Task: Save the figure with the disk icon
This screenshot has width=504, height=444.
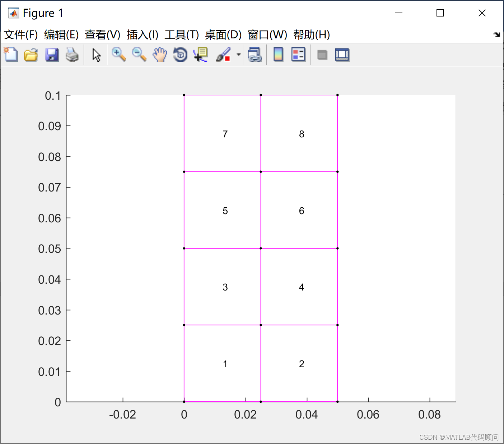Action: (52, 55)
